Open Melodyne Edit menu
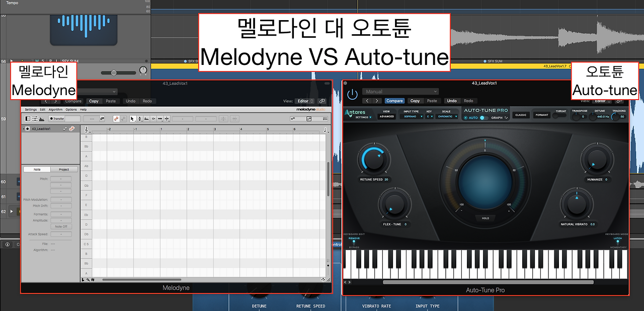Image resolution: width=644 pixels, height=311 pixels. pyautogui.click(x=43, y=109)
